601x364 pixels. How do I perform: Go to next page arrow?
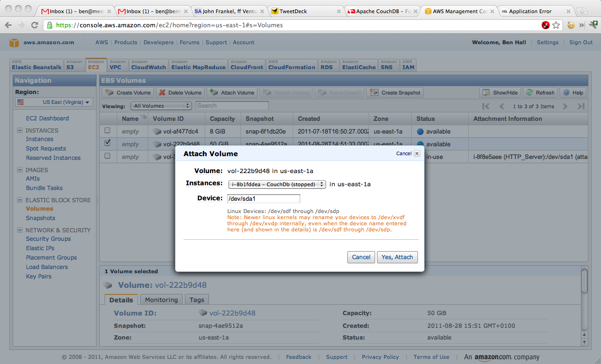(565, 106)
